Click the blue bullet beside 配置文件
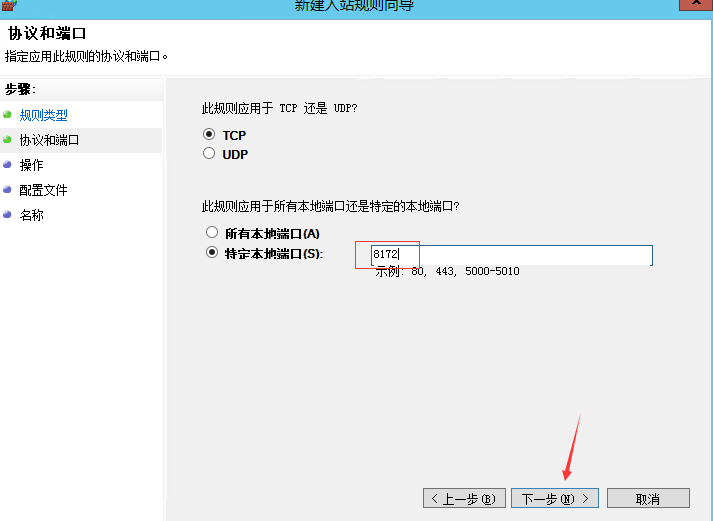Viewport: 713px width, 521px height. tap(7, 190)
